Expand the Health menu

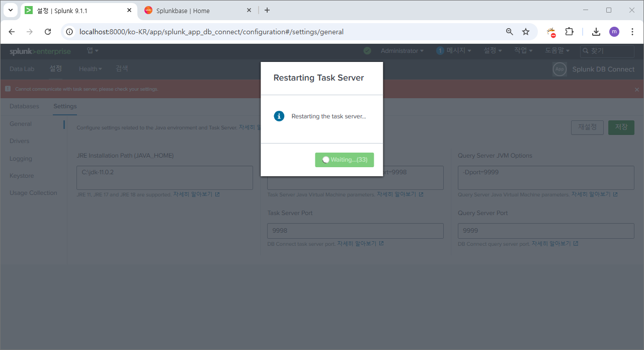[90, 69]
